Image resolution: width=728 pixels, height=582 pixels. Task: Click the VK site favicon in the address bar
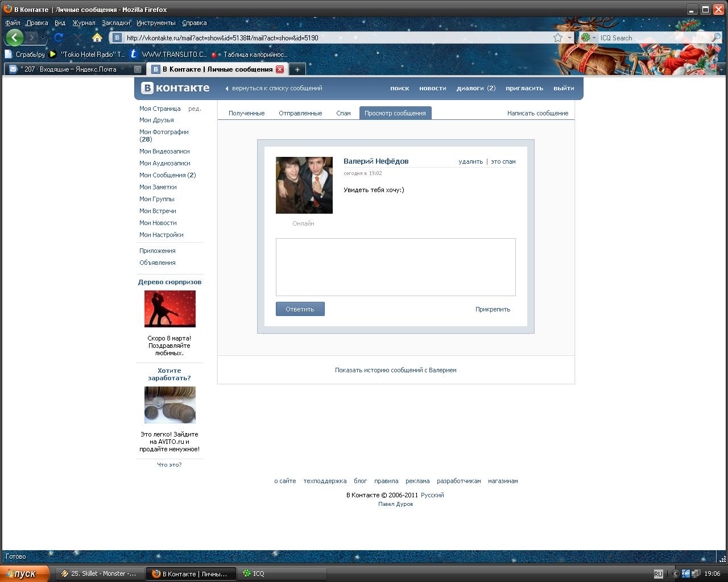(117, 38)
